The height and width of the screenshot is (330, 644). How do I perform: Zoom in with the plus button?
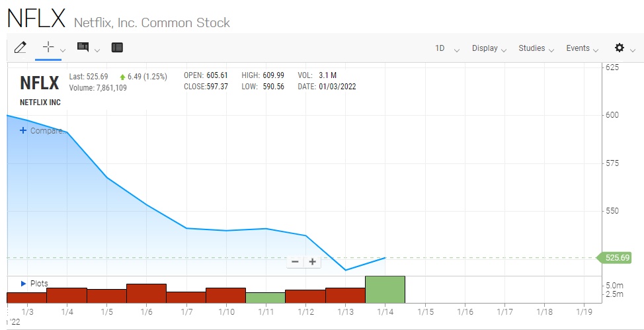coord(312,261)
